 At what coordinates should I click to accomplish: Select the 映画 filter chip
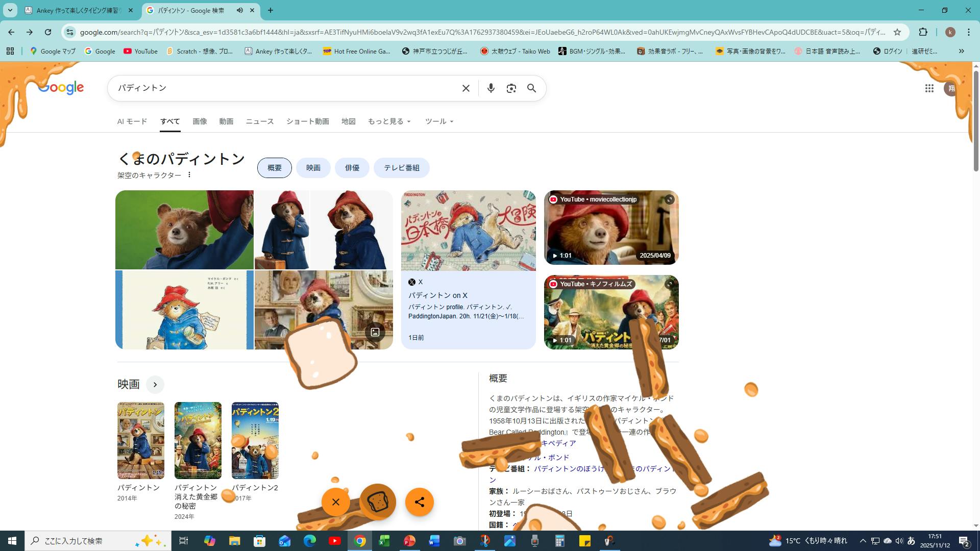point(313,168)
